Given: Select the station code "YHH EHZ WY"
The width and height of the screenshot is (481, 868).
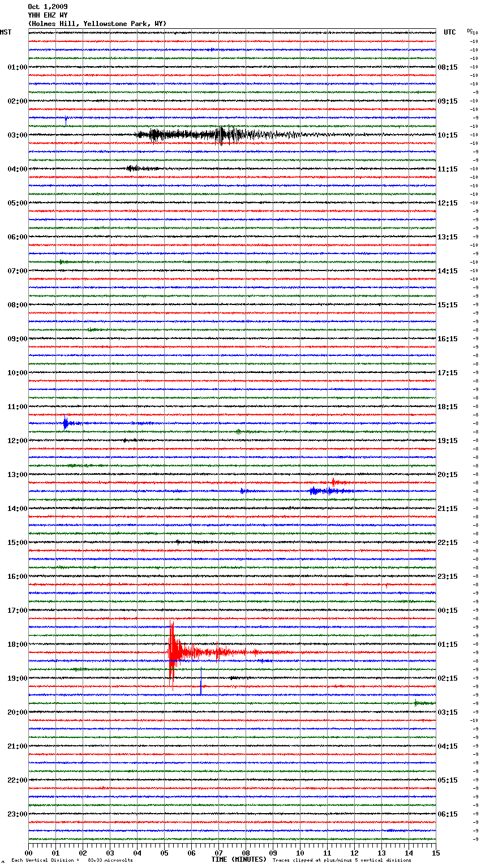Looking at the screenshot, I should click(x=48, y=15).
